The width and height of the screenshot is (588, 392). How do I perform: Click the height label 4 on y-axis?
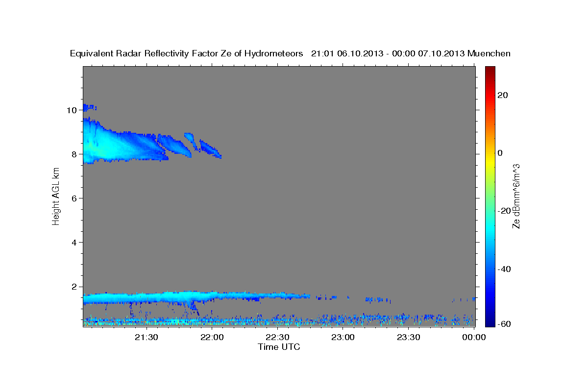pyautogui.click(x=74, y=243)
